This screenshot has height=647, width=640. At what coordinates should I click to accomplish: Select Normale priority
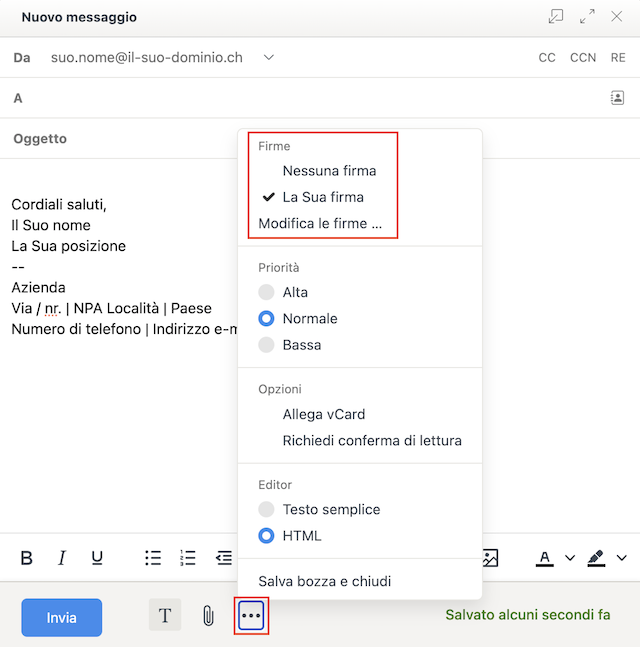298,319
